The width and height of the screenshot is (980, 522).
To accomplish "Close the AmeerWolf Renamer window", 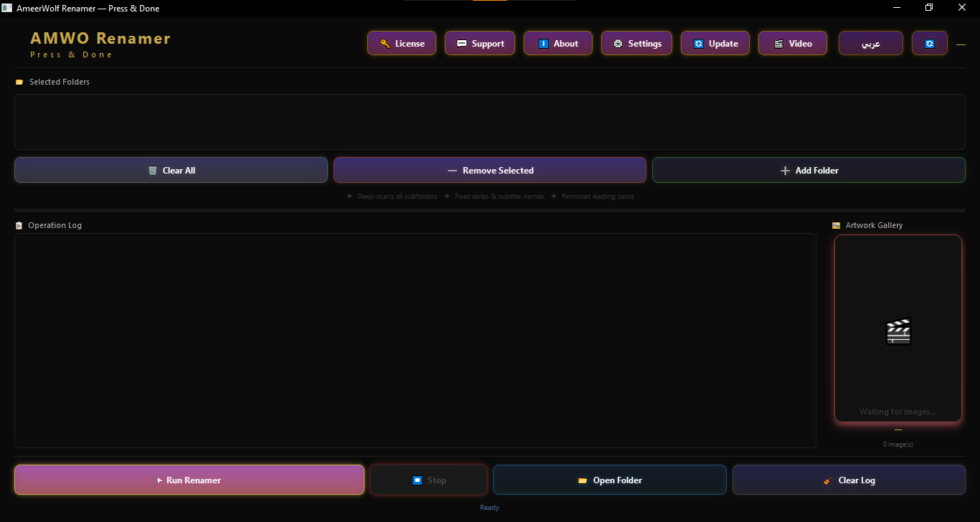I will point(962,8).
